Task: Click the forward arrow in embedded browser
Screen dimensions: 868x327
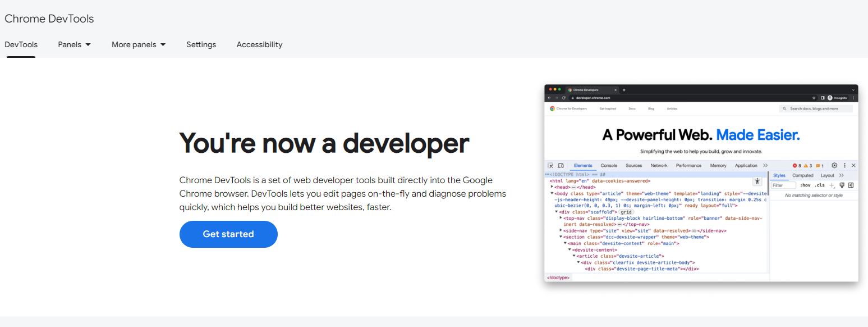Action: pyautogui.click(x=557, y=98)
